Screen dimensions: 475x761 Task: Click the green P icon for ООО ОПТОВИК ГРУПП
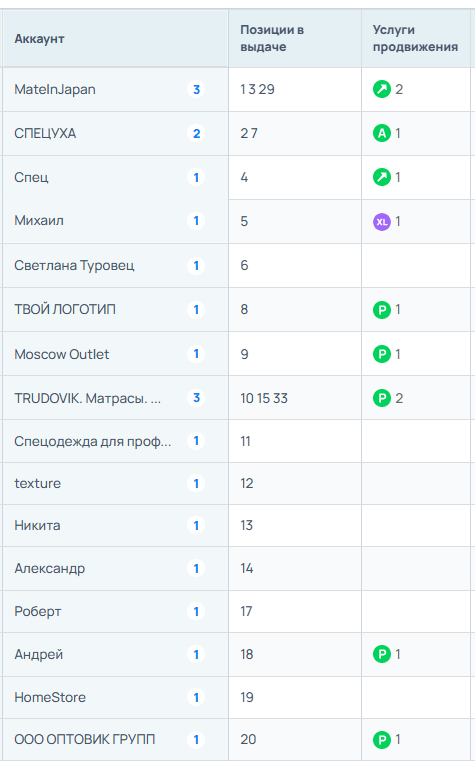[x=382, y=740]
